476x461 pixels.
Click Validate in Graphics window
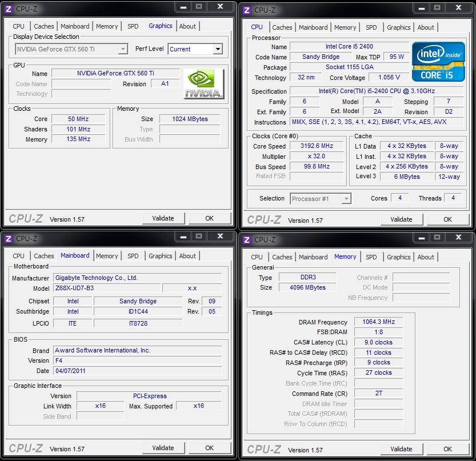tap(163, 218)
